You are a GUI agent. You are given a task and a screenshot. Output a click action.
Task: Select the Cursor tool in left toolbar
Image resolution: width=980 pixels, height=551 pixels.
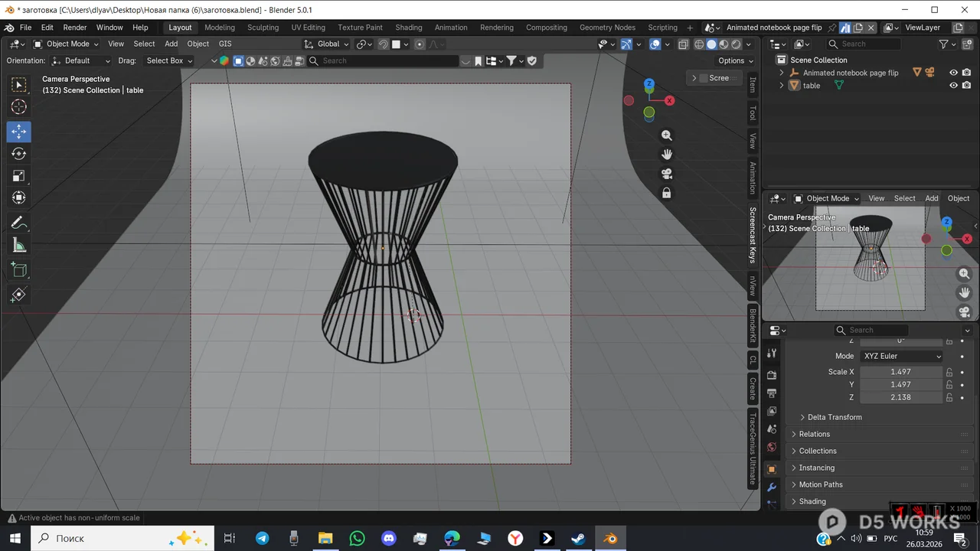point(19,107)
